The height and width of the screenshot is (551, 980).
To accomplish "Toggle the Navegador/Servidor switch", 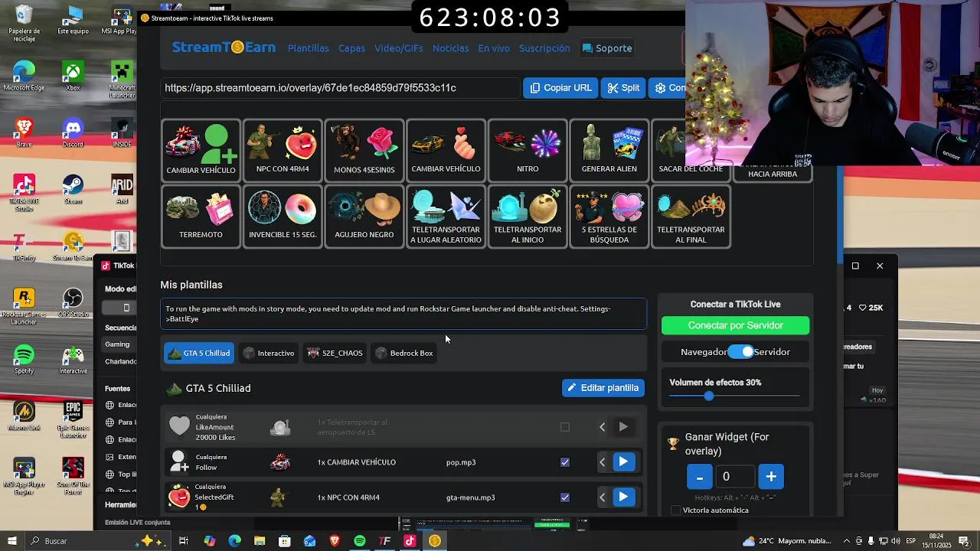I will point(740,352).
